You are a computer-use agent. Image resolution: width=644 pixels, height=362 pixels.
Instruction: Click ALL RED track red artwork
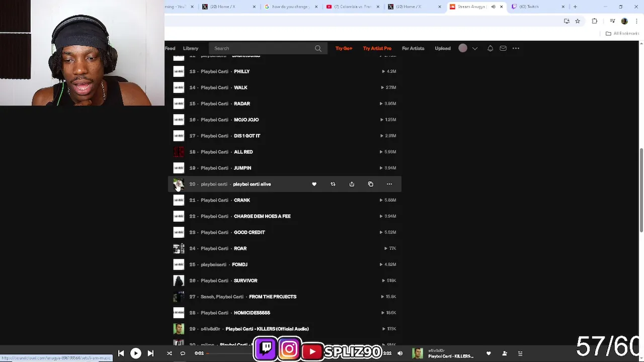click(179, 152)
